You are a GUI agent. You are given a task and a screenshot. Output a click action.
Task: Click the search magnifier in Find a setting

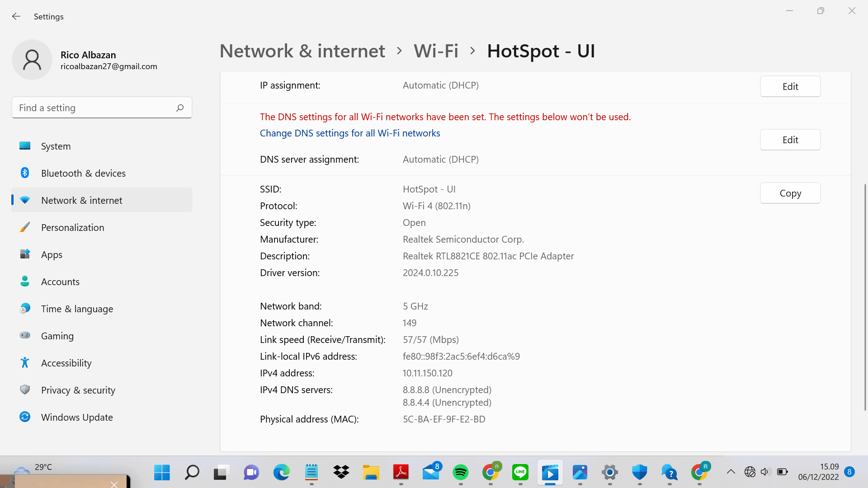coord(180,108)
